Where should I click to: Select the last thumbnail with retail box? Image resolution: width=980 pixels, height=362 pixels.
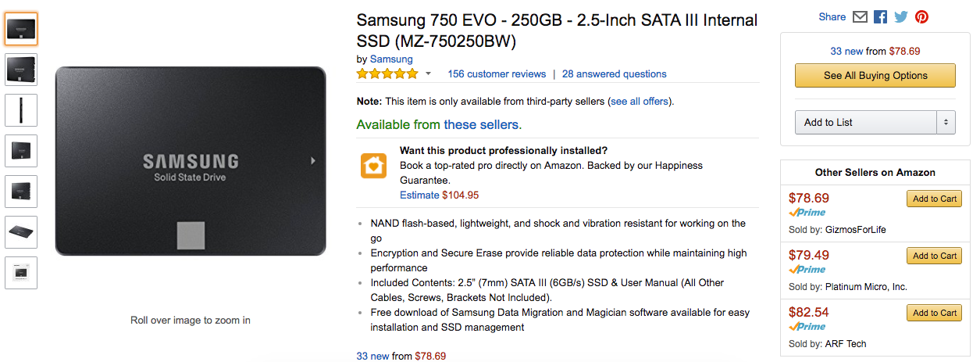point(21,273)
